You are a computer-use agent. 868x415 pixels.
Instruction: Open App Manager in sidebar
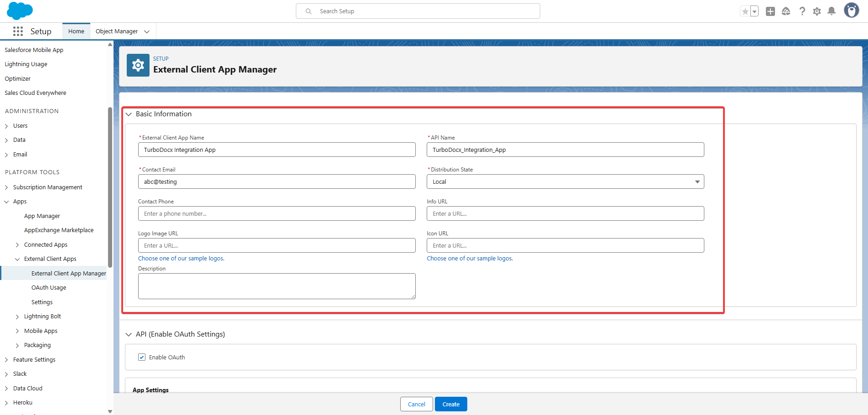click(42, 216)
